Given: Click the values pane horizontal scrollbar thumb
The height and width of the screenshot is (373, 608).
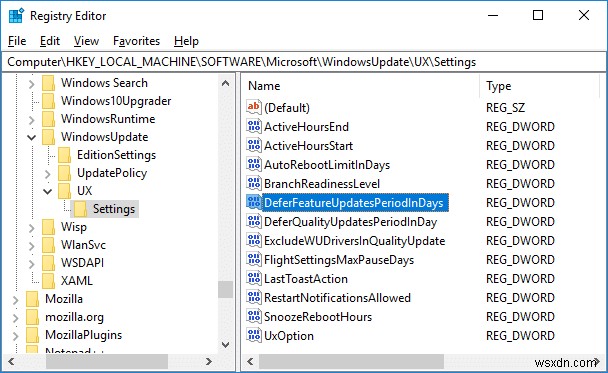Looking at the screenshot, I should (351, 362).
